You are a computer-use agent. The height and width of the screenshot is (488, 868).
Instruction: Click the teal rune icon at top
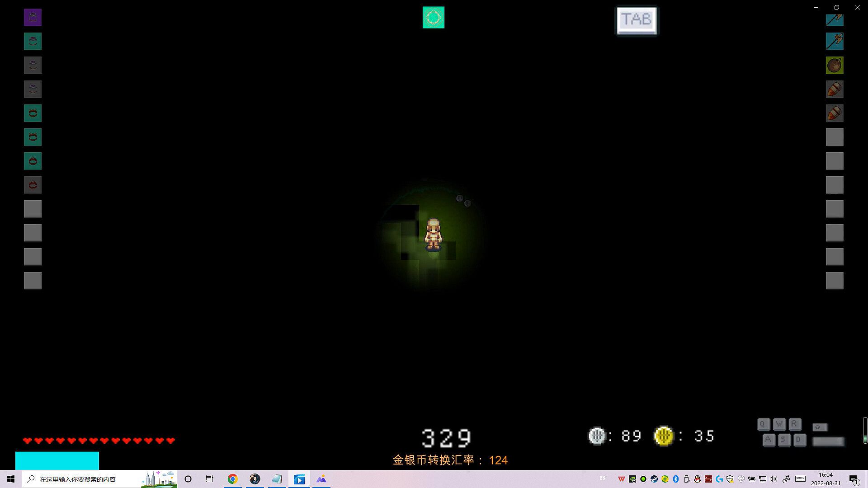433,18
